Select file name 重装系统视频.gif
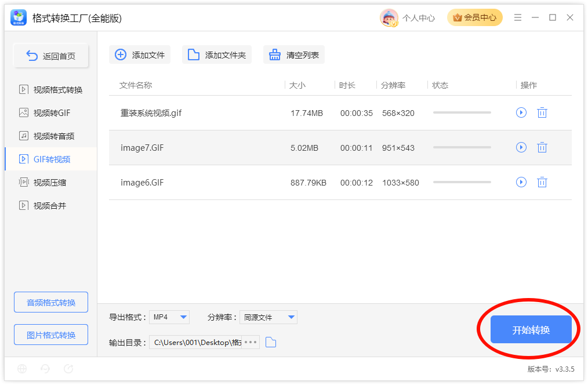 [151, 113]
